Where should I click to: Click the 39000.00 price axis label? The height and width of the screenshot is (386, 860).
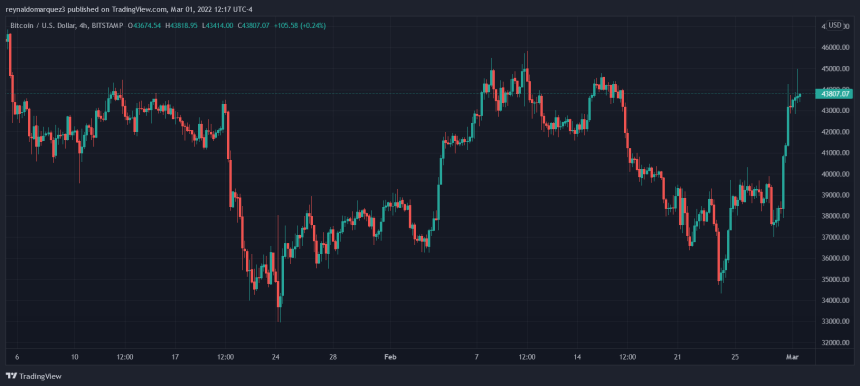(x=836, y=195)
